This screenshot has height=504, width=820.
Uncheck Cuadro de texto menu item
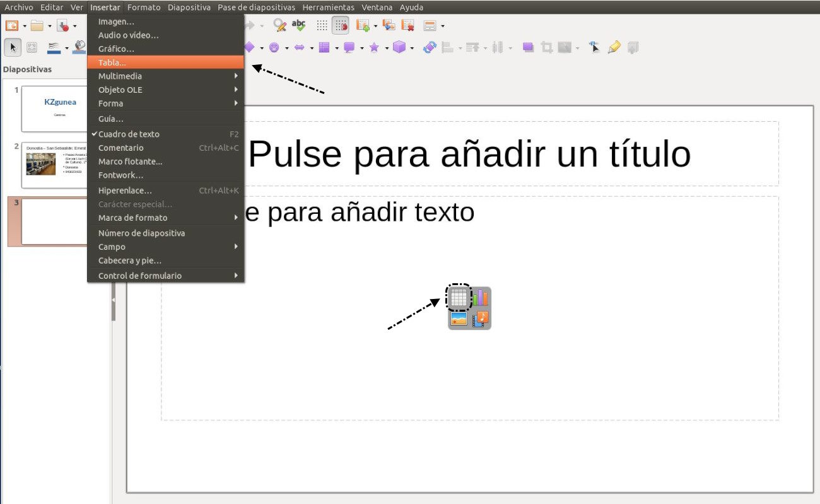click(165, 134)
